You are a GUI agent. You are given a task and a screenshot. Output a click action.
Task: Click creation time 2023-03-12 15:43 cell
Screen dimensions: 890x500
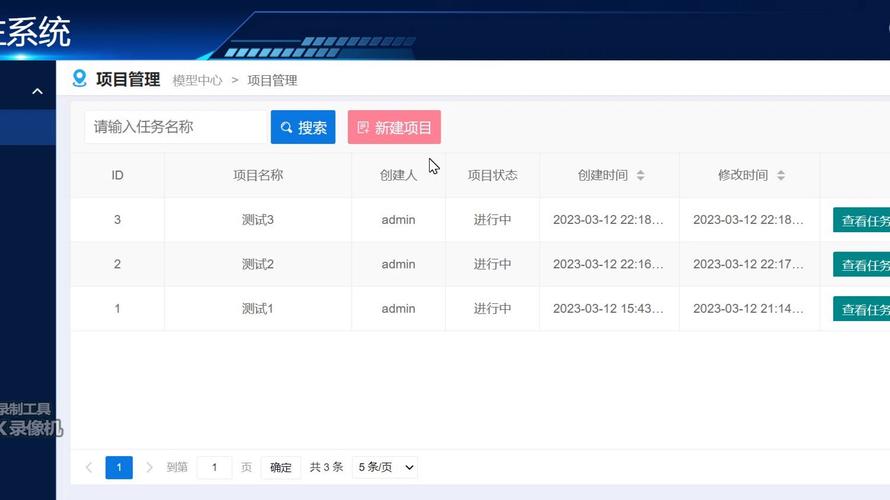[x=608, y=308]
